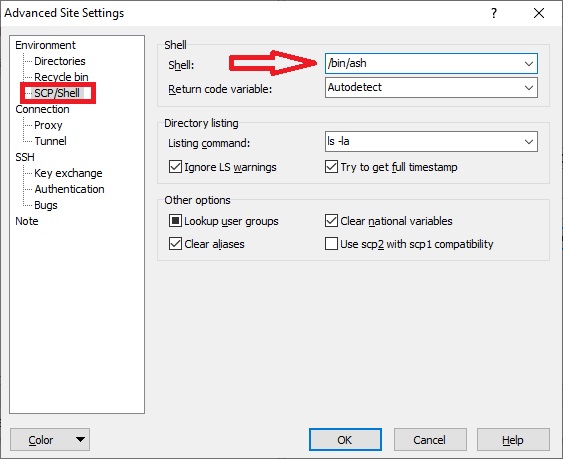
Task: Click the question mark help icon in title bar
Action: click(x=494, y=13)
